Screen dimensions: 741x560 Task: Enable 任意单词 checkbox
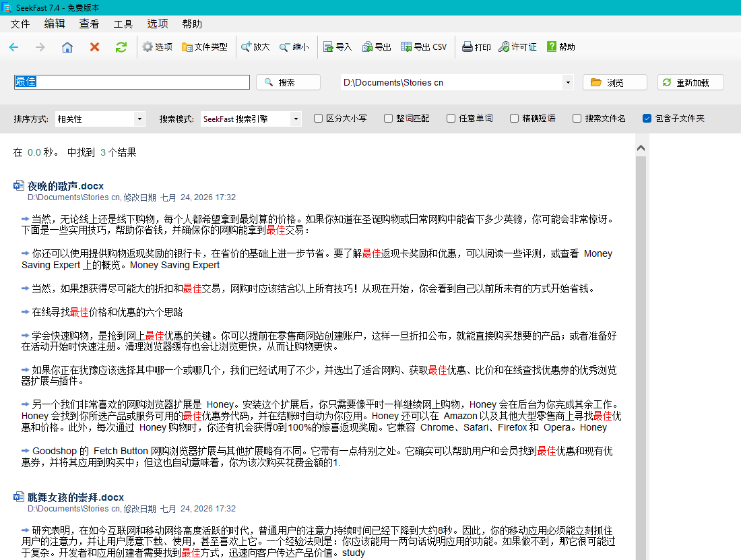point(451,118)
